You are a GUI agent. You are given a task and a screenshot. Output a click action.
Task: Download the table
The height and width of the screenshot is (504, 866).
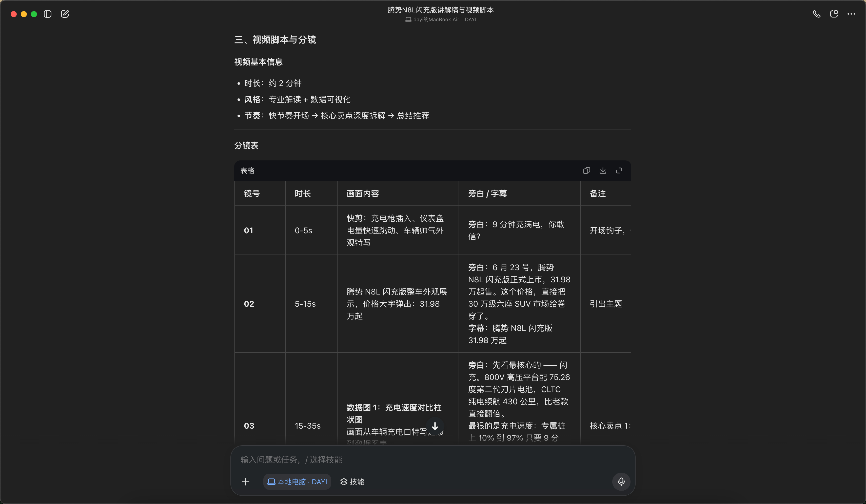pos(603,171)
